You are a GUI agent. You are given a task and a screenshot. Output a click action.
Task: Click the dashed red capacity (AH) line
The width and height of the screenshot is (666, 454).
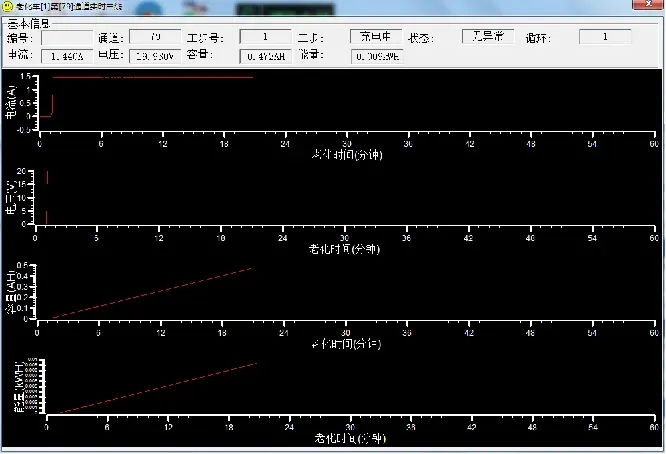tap(150, 293)
